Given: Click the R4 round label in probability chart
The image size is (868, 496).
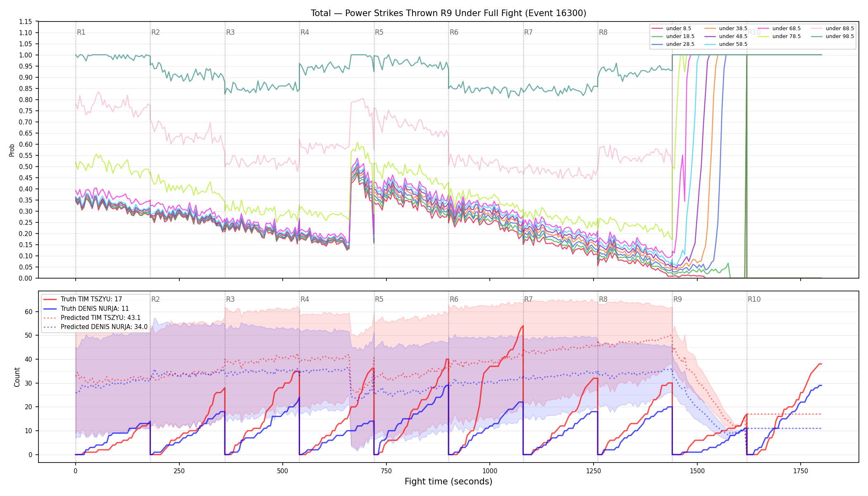Looking at the screenshot, I should point(305,32).
